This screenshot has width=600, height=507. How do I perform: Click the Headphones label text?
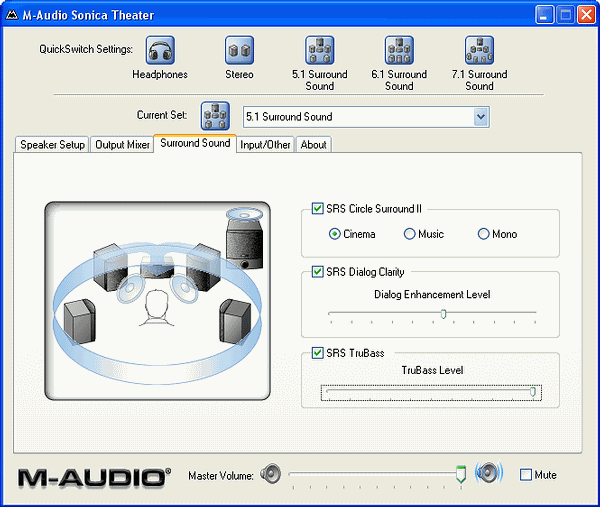pyautogui.click(x=160, y=74)
